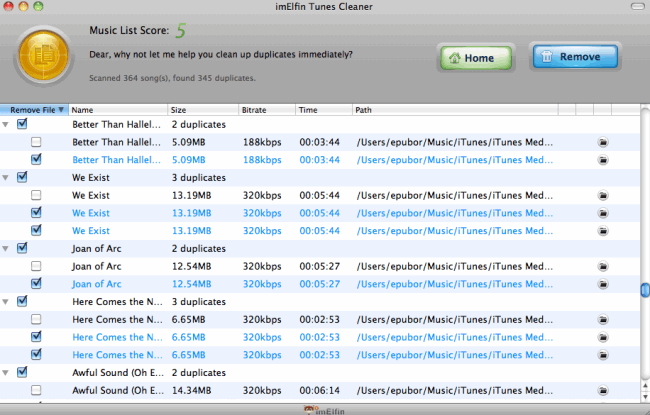Reveal unchecked Here Comes the N file in folder
650x415 pixels.
[603, 320]
